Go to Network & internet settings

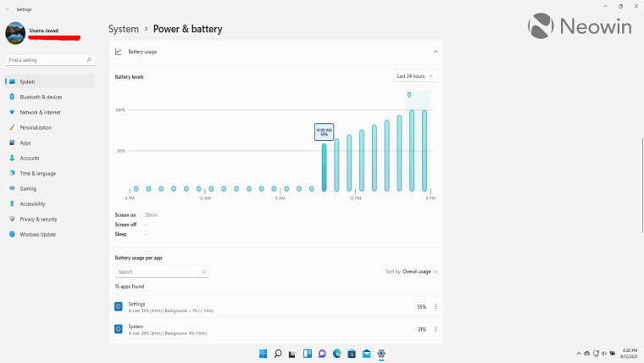(50, 112)
